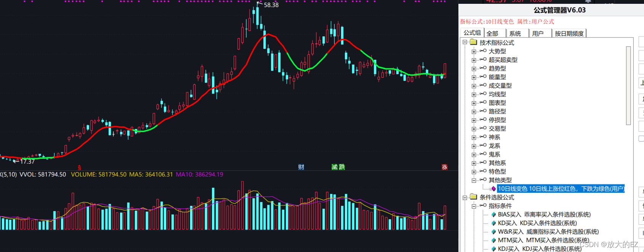Screen dimensions: 644x252
Task: Select the 龙系 category
Action: pyautogui.click(x=495, y=146)
